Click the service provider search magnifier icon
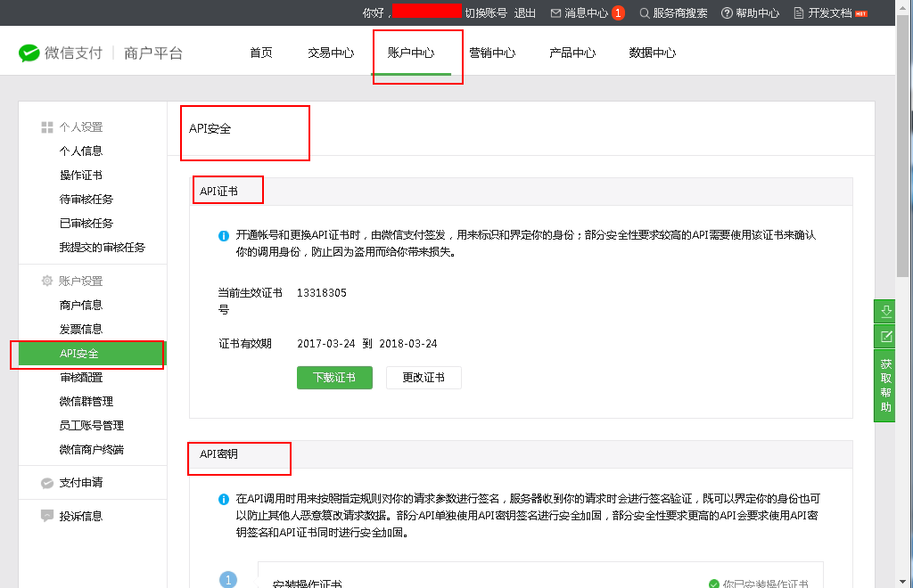913x588 pixels. pyautogui.click(x=645, y=13)
